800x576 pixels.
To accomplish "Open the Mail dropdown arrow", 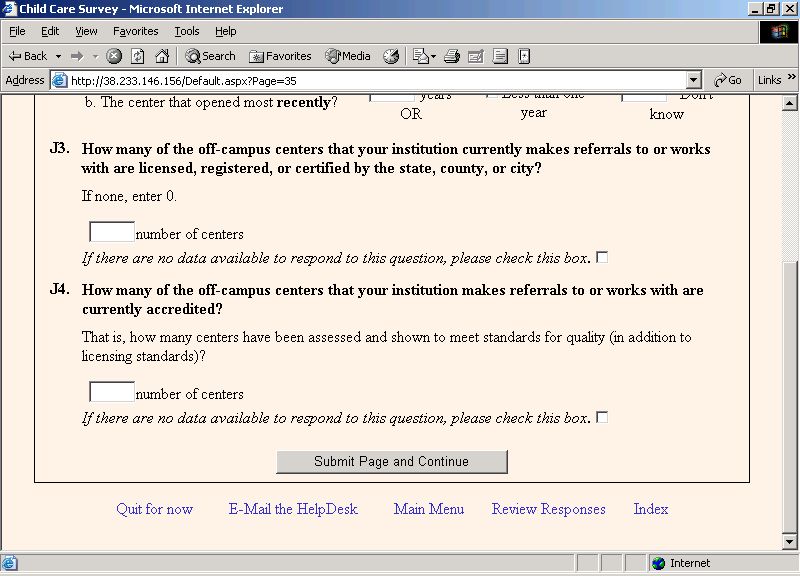I will (434, 56).
